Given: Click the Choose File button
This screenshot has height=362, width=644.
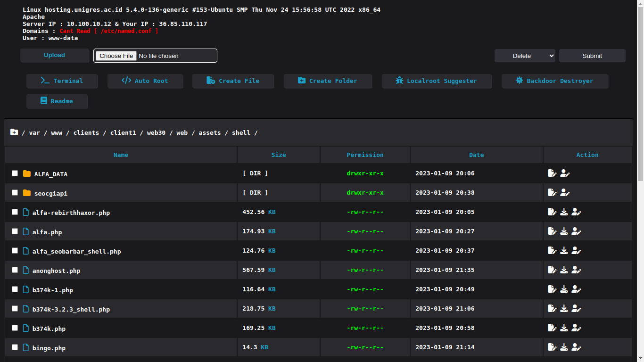Looking at the screenshot, I should (116, 56).
